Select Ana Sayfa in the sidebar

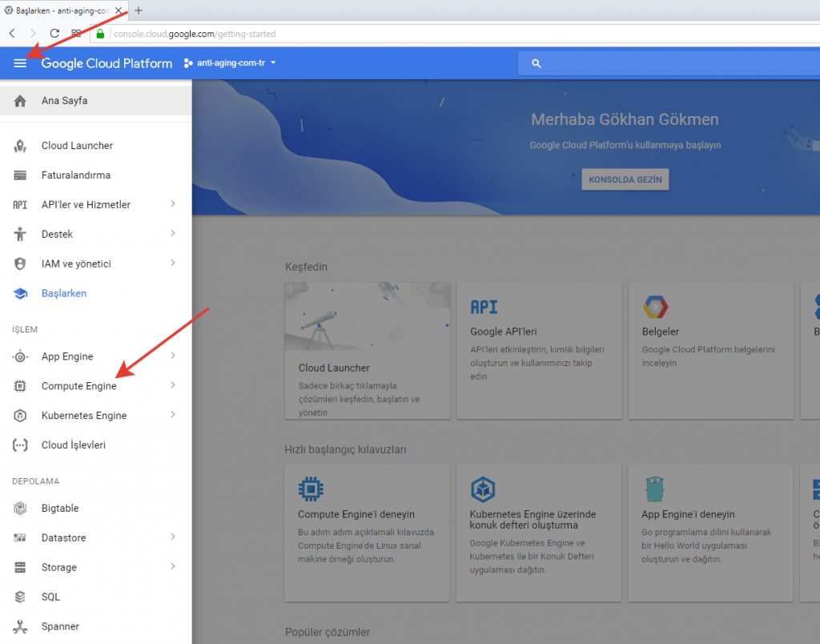pyautogui.click(x=96, y=101)
